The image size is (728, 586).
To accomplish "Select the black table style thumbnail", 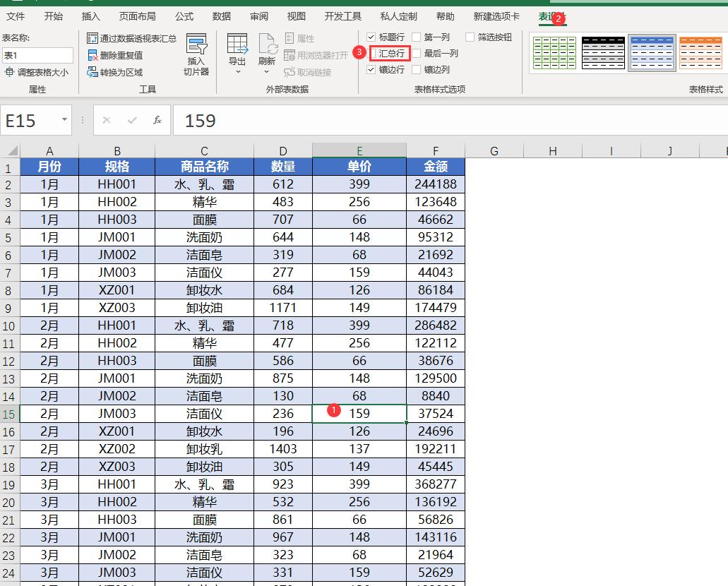I will (x=603, y=53).
